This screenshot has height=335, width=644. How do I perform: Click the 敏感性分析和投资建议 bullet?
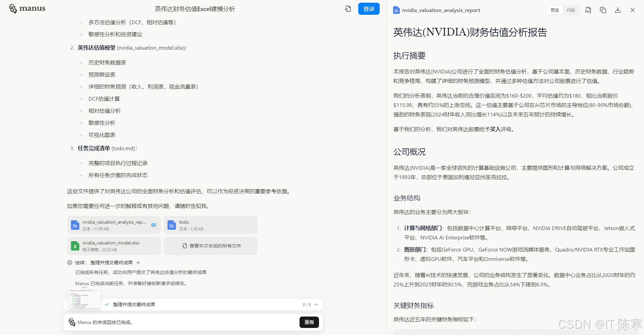pyautogui.click(x=115, y=35)
